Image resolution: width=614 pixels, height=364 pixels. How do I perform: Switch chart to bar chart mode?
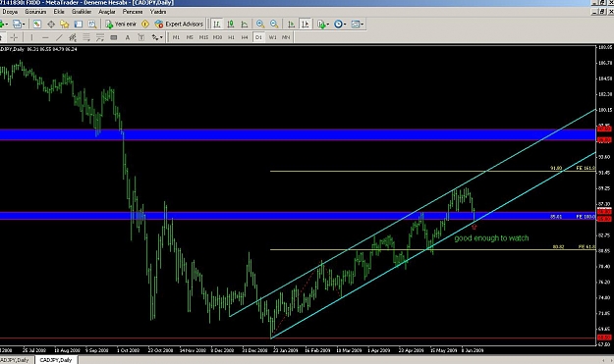coord(216,25)
